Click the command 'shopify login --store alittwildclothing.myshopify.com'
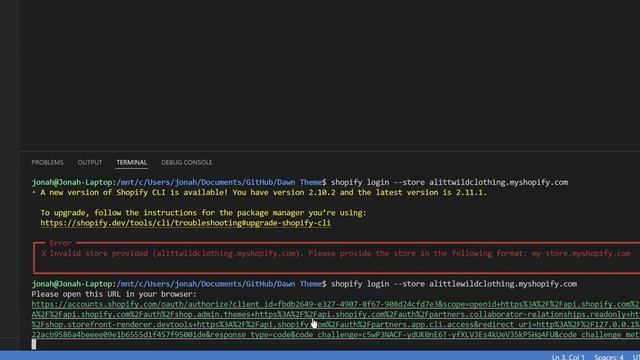640x360 pixels. pos(449,182)
